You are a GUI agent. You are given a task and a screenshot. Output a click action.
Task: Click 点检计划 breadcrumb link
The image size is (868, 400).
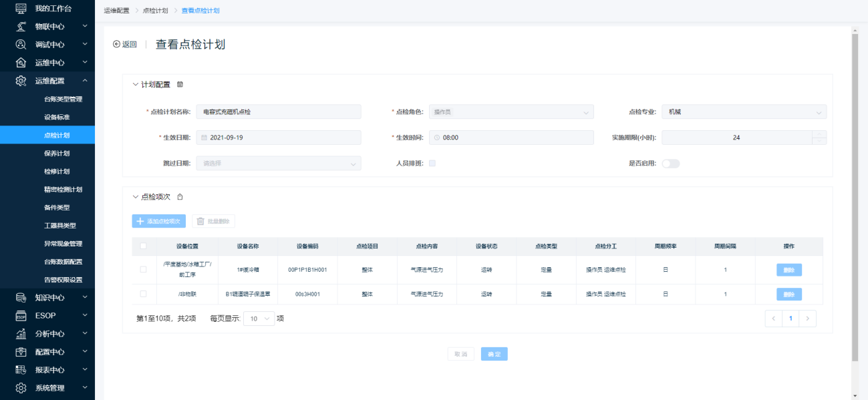(x=156, y=11)
